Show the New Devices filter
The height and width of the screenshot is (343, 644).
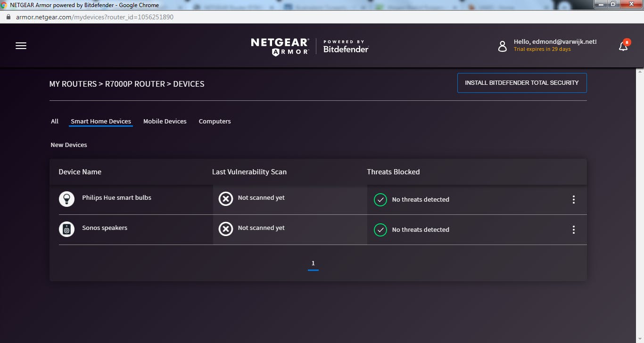pos(69,145)
